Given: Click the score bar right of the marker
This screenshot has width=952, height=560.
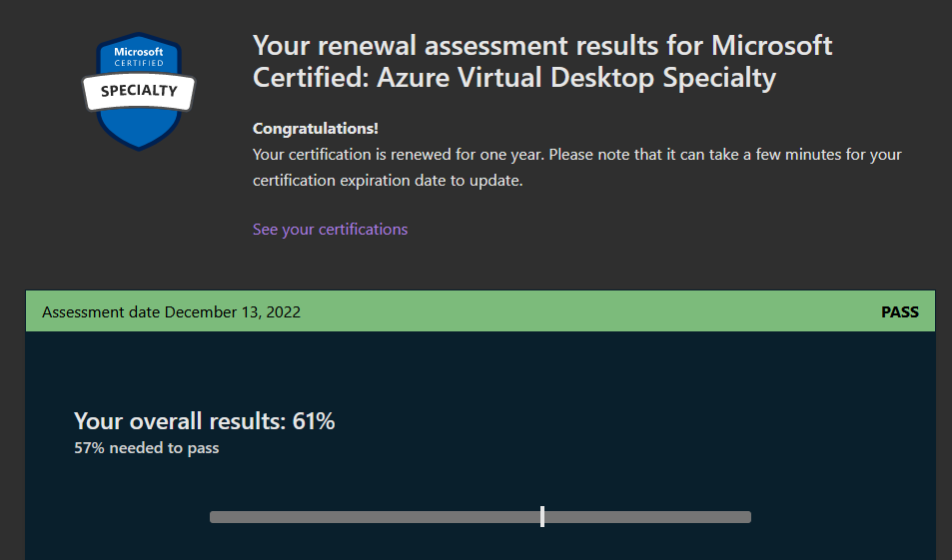Looking at the screenshot, I should click(x=648, y=517).
